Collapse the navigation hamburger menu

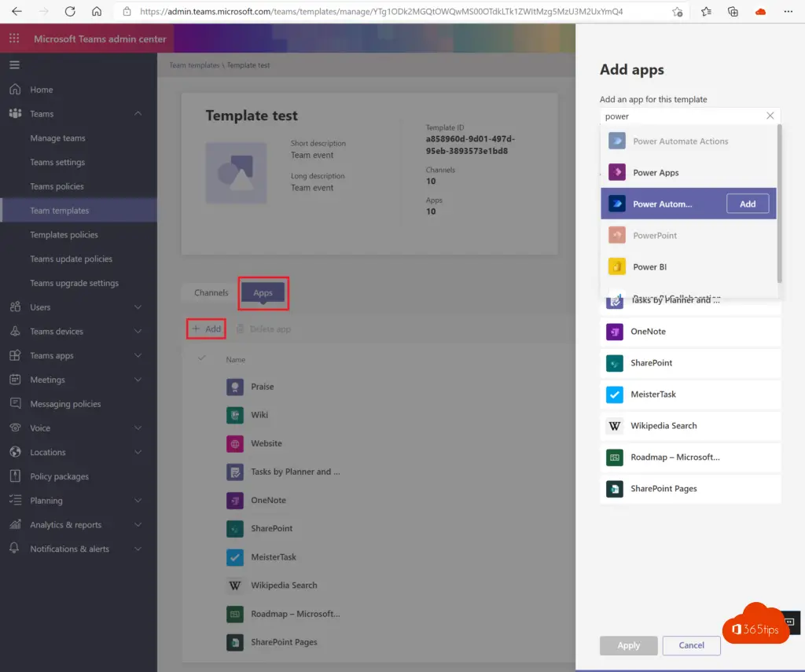[x=14, y=64]
